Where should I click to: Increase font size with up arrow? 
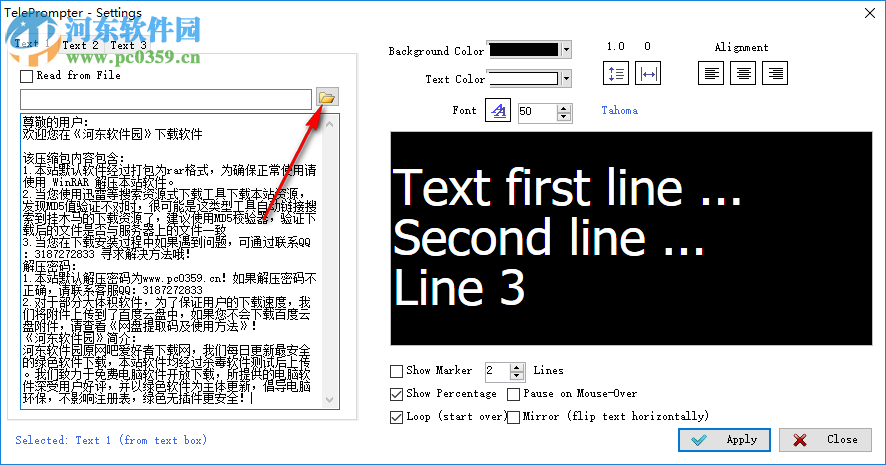[563, 108]
